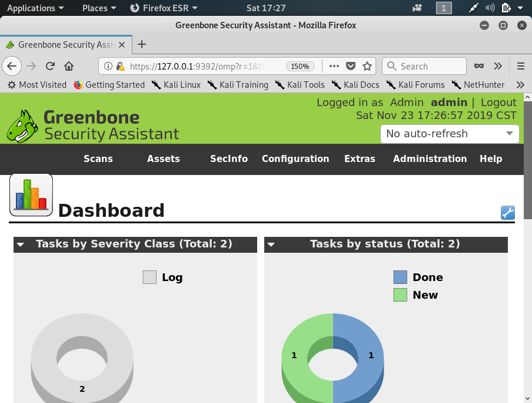Click the page's vertical scrollbar thumb
Image resolution: width=532 pixels, height=403 pixels.
[528, 160]
